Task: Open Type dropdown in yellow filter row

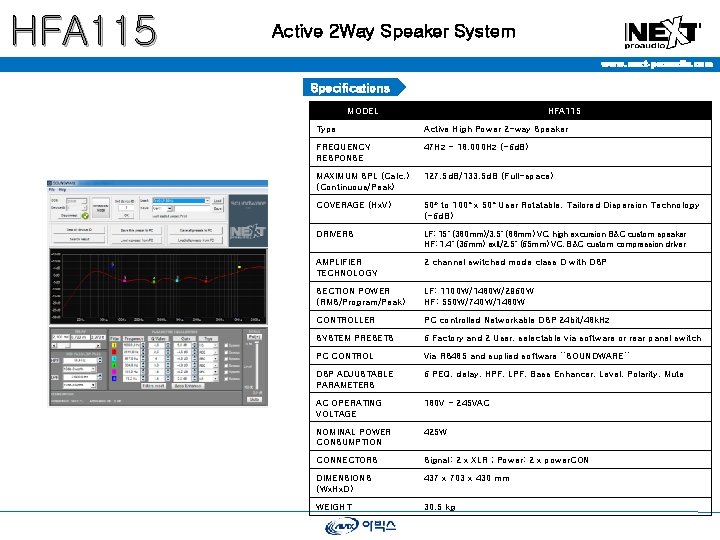Action: tap(208, 345)
